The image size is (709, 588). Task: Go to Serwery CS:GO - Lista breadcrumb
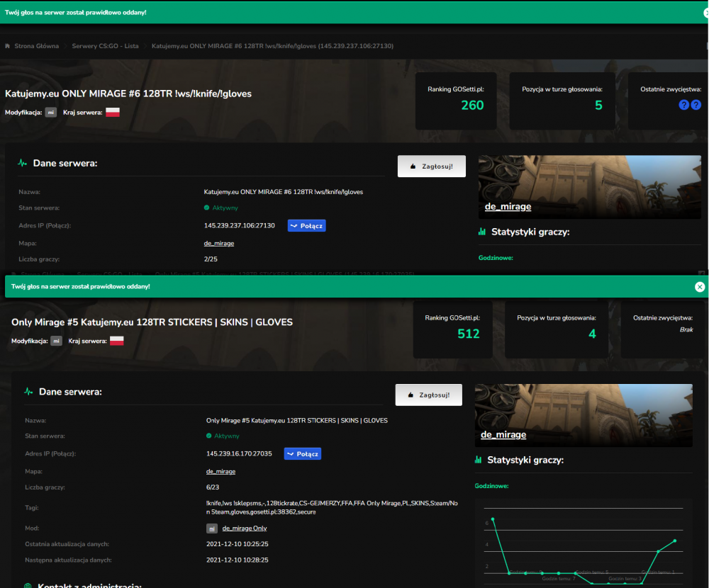click(x=106, y=46)
